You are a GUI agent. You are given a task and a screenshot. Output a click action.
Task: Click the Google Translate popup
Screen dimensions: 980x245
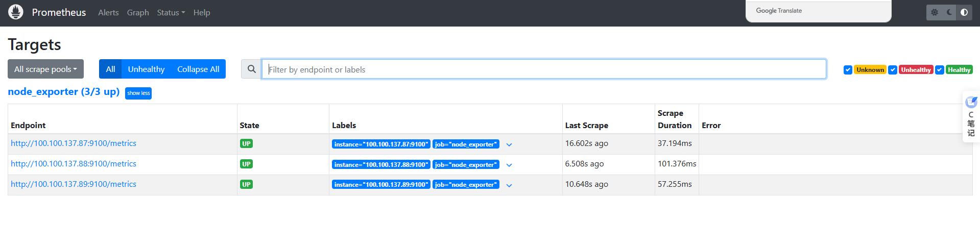pyautogui.click(x=818, y=11)
